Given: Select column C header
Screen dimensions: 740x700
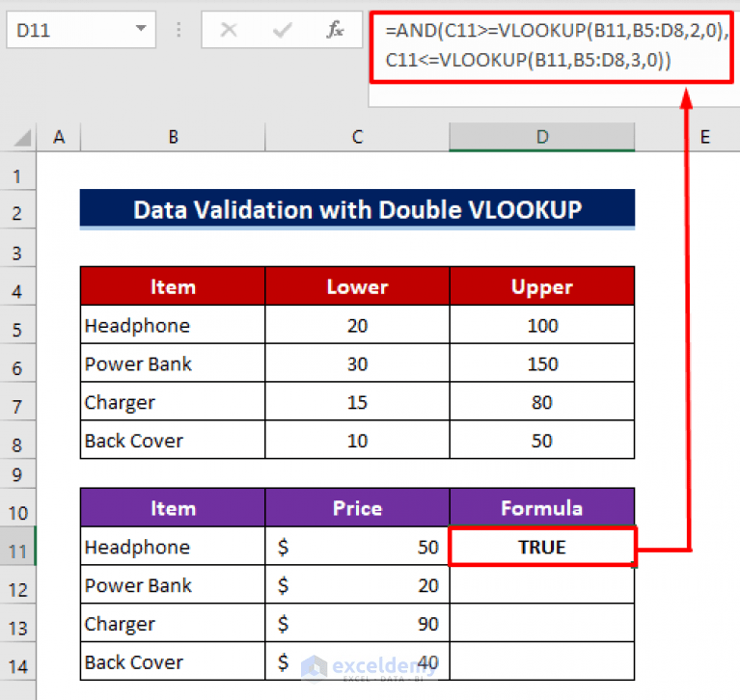Looking at the screenshot, I should click(357, 137).
